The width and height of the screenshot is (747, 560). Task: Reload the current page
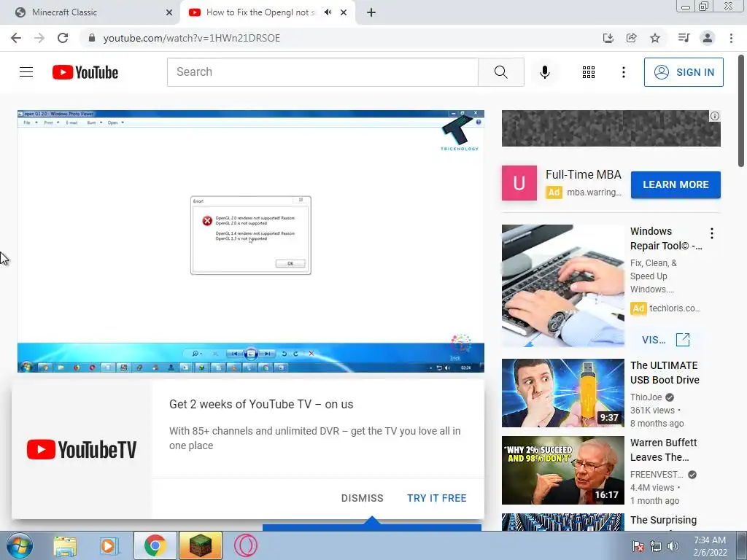click(63, 38)
